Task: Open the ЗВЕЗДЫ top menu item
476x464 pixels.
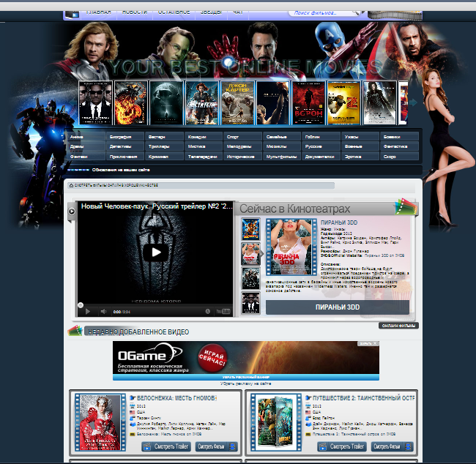Action: 211,12
